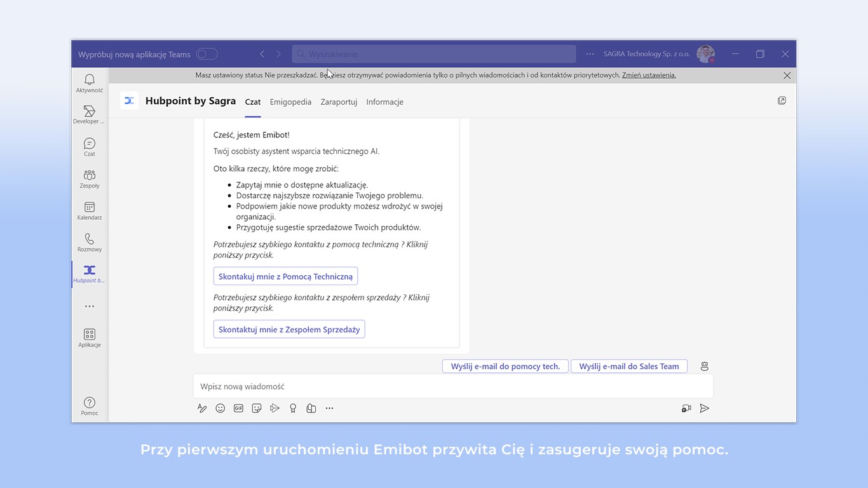Show more compose options ellipsis
The height and width of the screenshot is (488, 868).
pos(329,409)
